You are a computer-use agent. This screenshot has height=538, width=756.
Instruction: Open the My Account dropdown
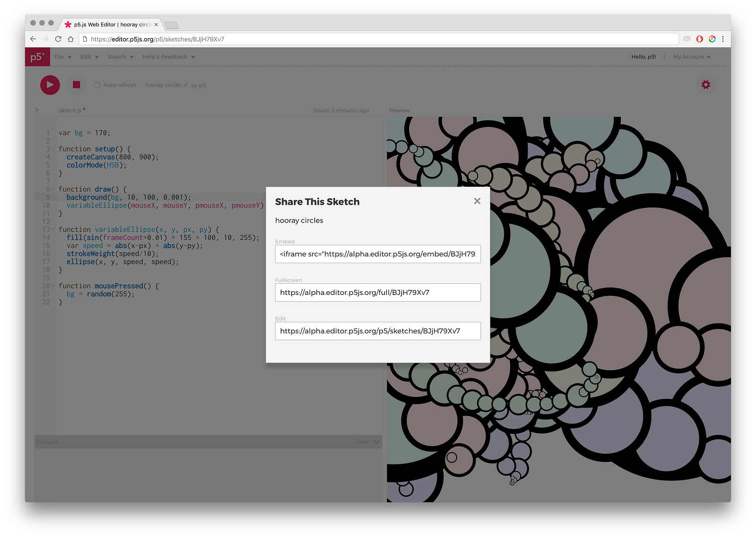point(692,57)
